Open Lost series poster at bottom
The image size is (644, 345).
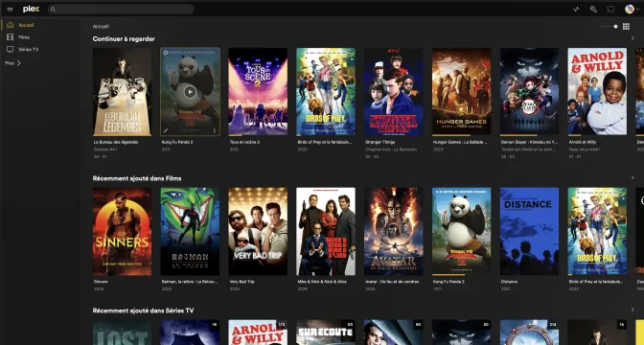[122, 333]
